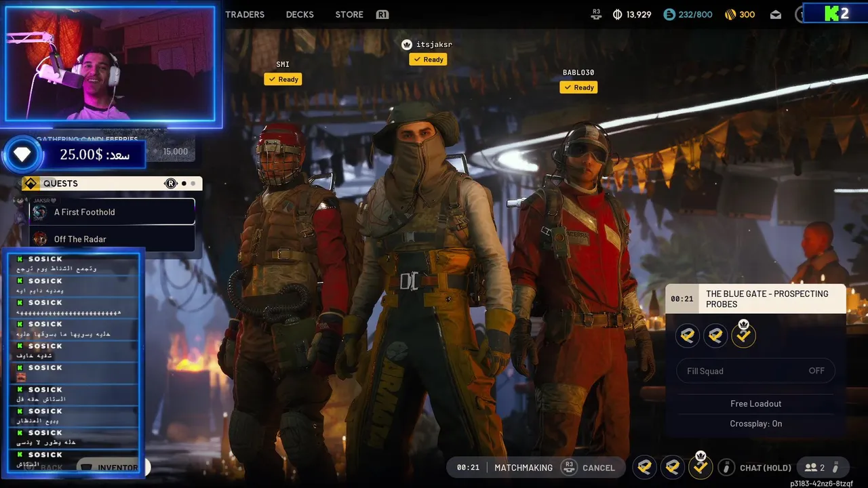The height and width of the screenshot is (488, 868).
Task: Click crowned leader ready icon in map panel
Action: point(743,335)
